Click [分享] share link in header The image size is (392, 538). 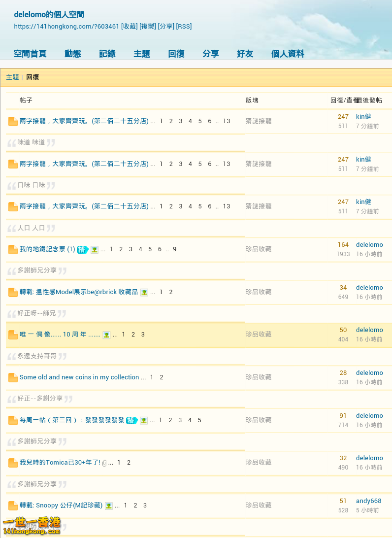[x=166, y=27]
